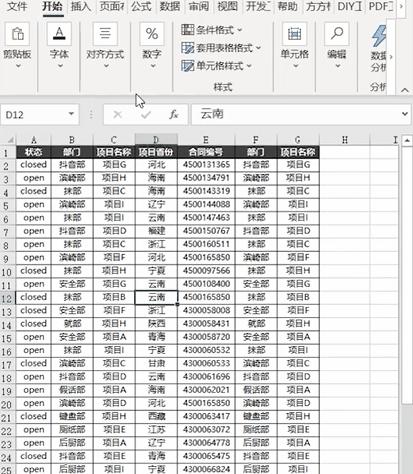
Task: Click cell with 4300063417
Action: [x=206, y=416]
